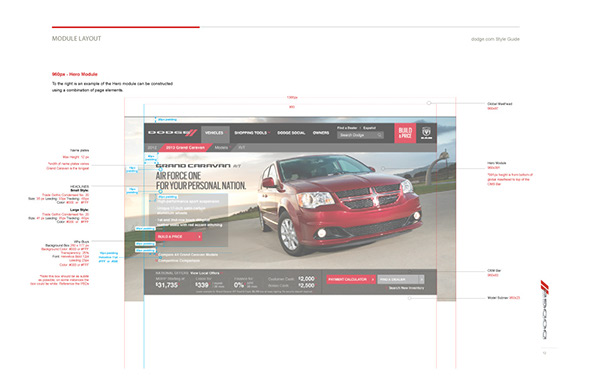Click the red Build & Price masthead button
Viewport: 600px width, 388px height.
[405, 133]
